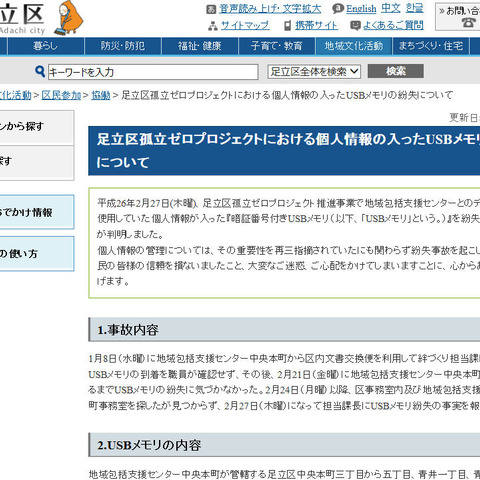Open the 協働 breadcrumb link
Viewport: 480px width, 480px height.
pos(101,95)
